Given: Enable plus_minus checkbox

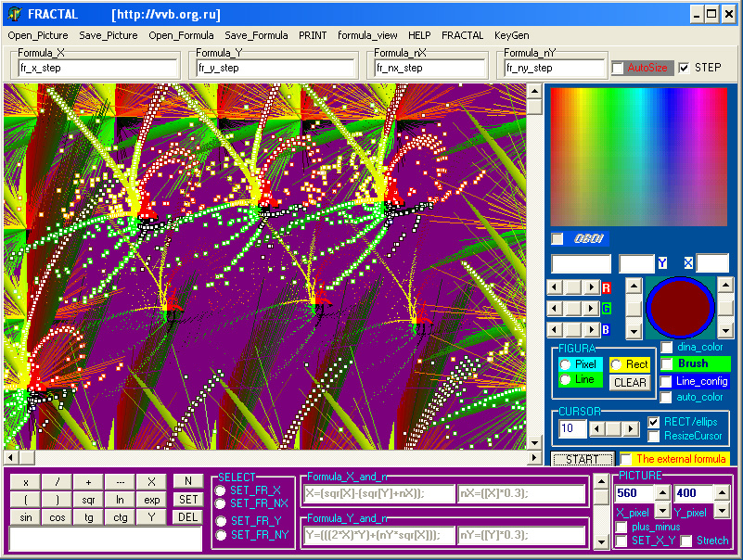Looking at the screenshot, I should point(621,528).
